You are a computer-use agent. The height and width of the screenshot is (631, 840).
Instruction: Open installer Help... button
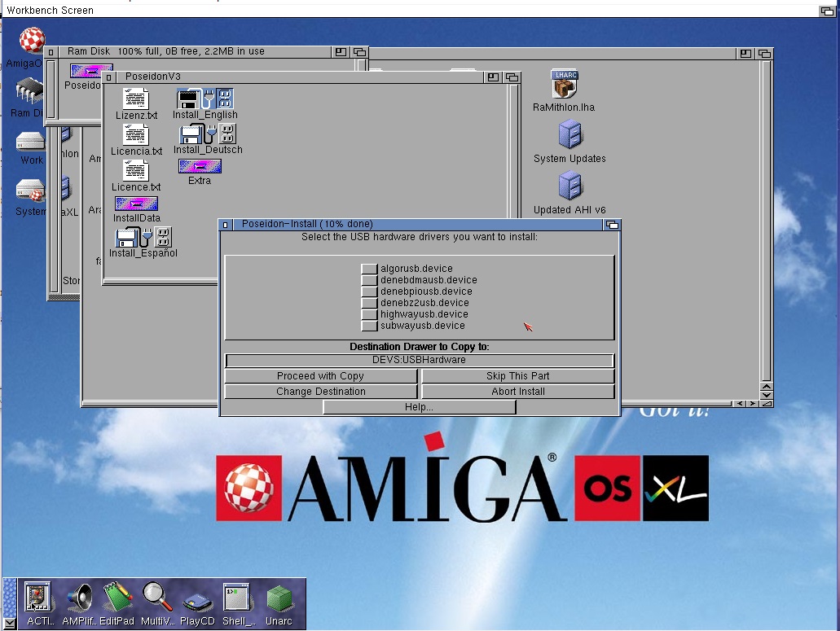[419, 407]
